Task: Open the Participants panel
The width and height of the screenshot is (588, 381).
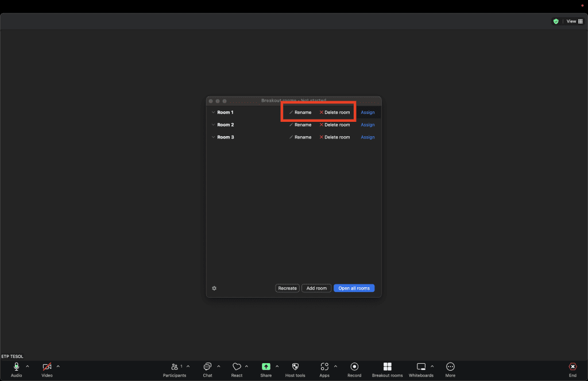Action: coord(175,368)
